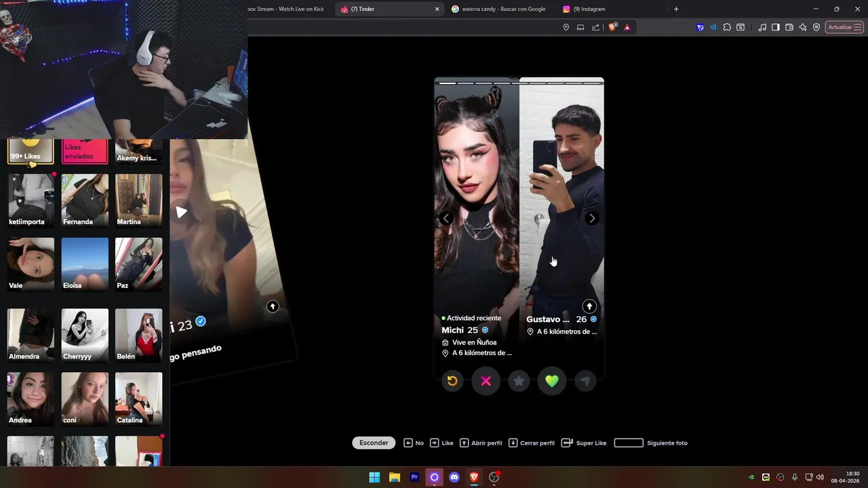Open match Eloísa
This screenshot has width=868, height=488.
point(85,264)
